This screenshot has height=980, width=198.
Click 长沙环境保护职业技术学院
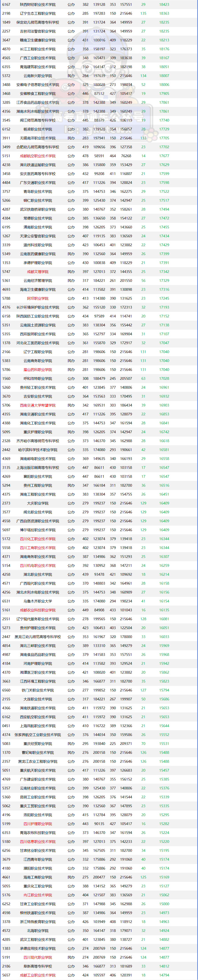click(x=38, y=307)
